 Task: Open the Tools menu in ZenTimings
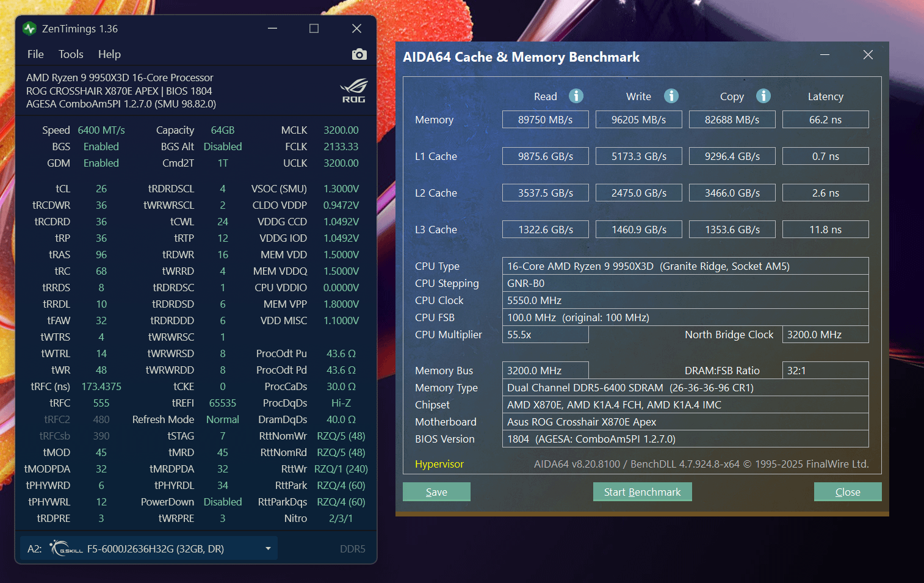pyautogui.click(x=71, y=54)
